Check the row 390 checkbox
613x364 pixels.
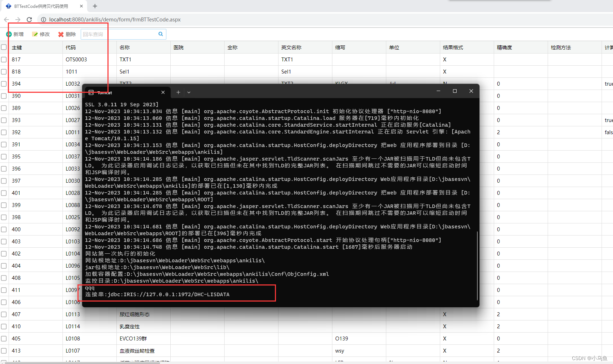4,96
